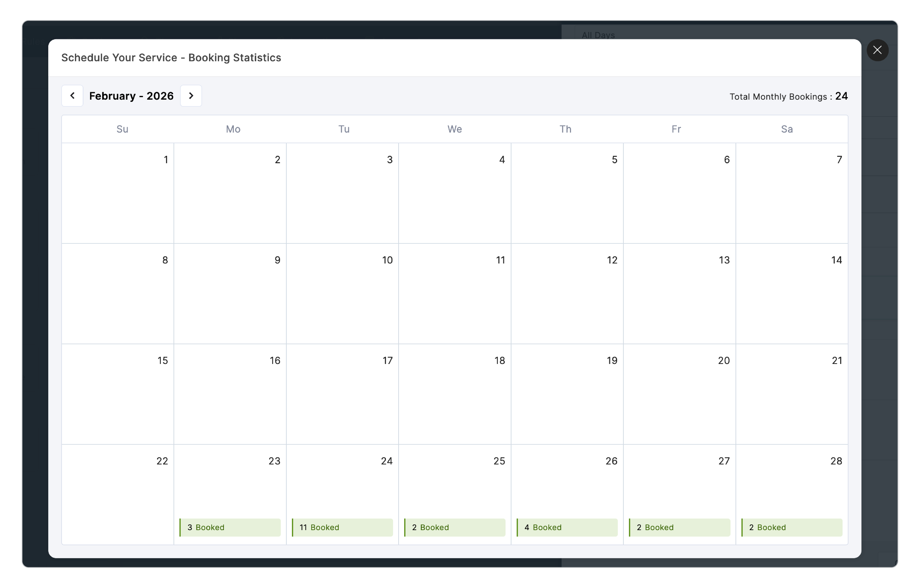Select day 13 in the calendar

click(679, 294)
